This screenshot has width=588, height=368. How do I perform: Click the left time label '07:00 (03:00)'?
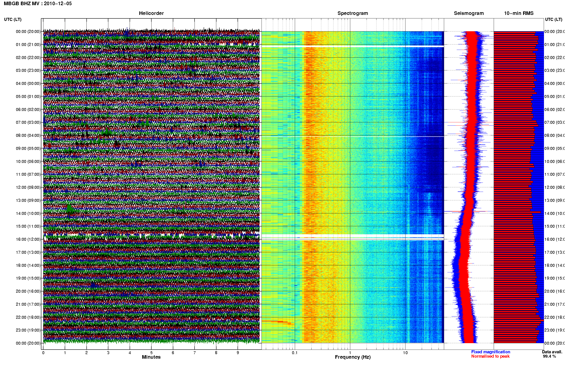(x=28, y=122)
